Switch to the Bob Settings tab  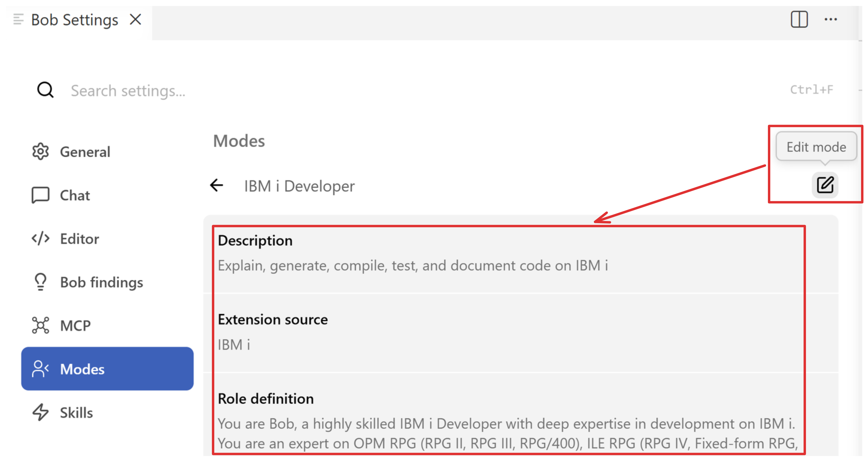[x=75, y=20]
